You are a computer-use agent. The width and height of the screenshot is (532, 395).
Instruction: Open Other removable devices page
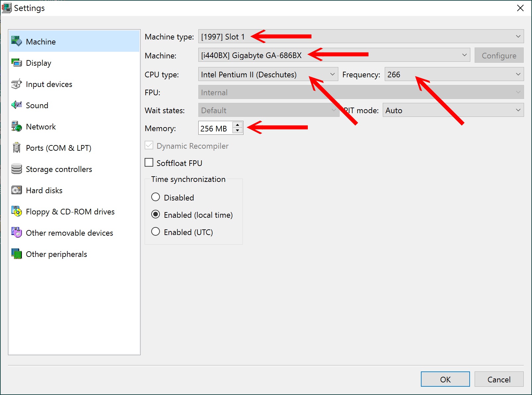pyautogui.click(x=74, y=233)
